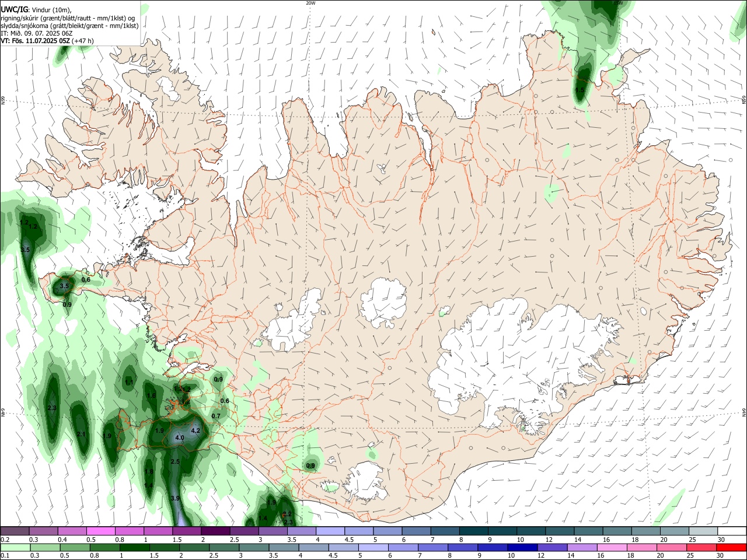Click the 2.2 precipitation value on the map
The image size is (747, 560).
tap(287, 514)
